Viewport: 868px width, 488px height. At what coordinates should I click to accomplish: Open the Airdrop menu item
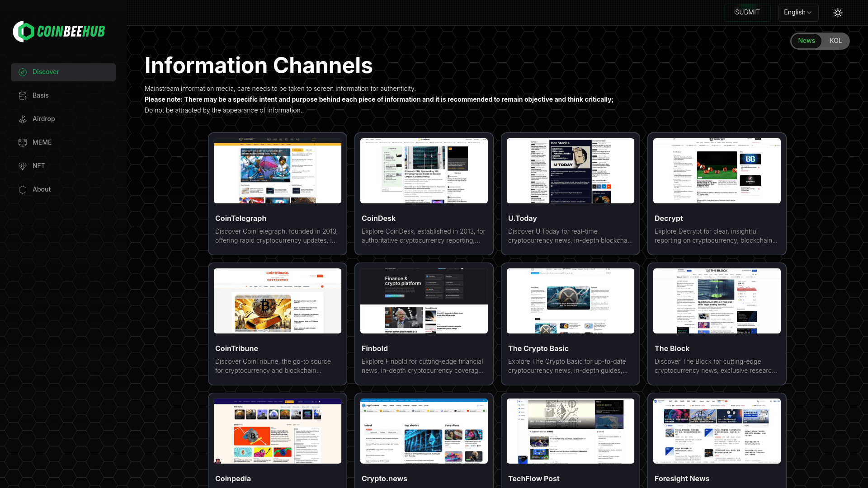[63, 119]
